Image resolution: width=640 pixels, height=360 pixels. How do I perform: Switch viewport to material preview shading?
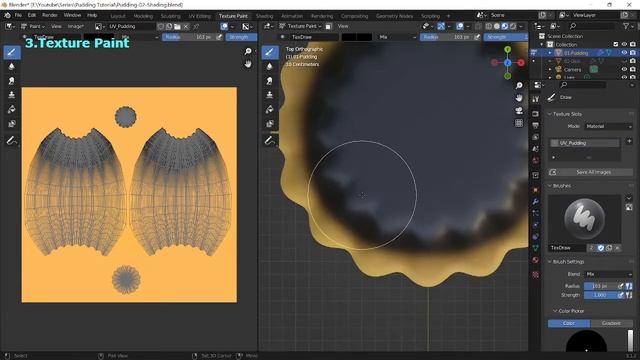tap(505, 26)
